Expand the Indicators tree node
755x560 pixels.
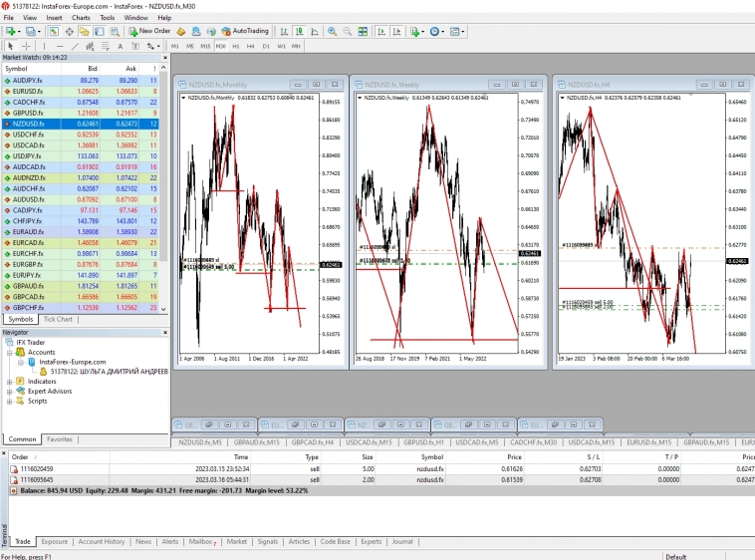(x=9, y=381)
